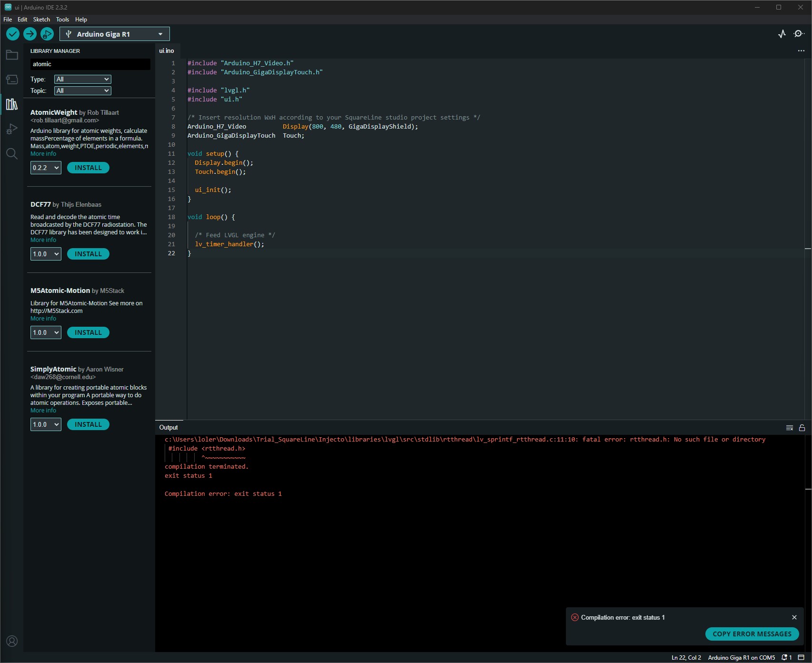Image resolution: width=812 pixels, height=663 pixels.
Task: Install the AtomicWeight library
Action: (x=88, y=168)
